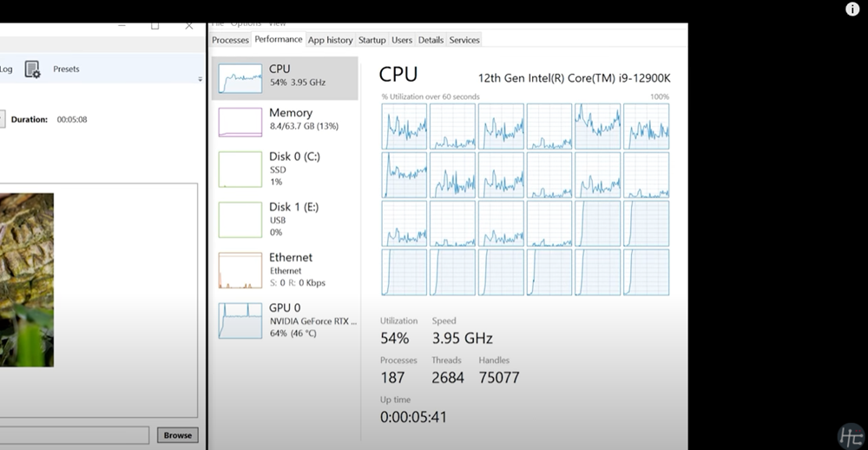Image resolution: width=868 pixels, height=450 pixels.
Task: Click the Up time value 0:00:05:41
Action: (x=413, y=417)
